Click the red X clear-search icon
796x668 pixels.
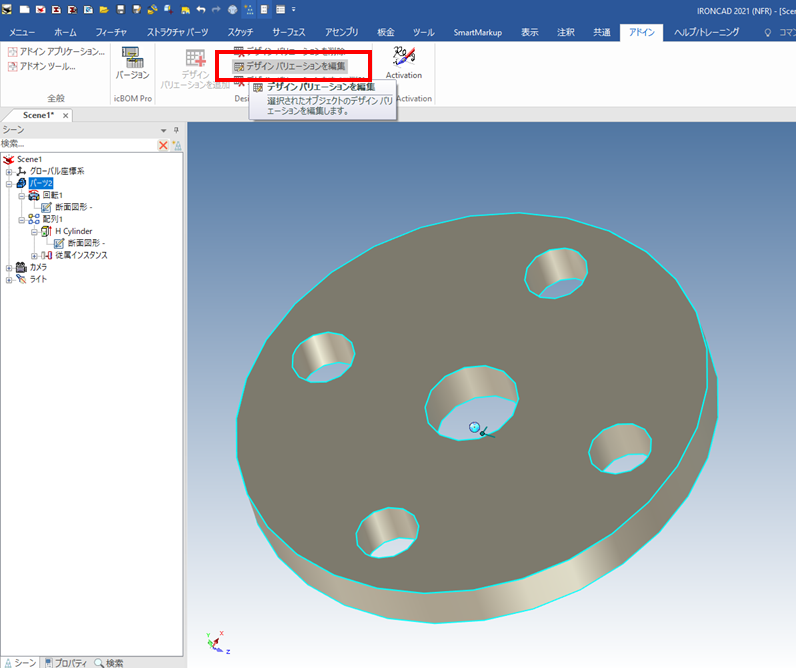163,145
